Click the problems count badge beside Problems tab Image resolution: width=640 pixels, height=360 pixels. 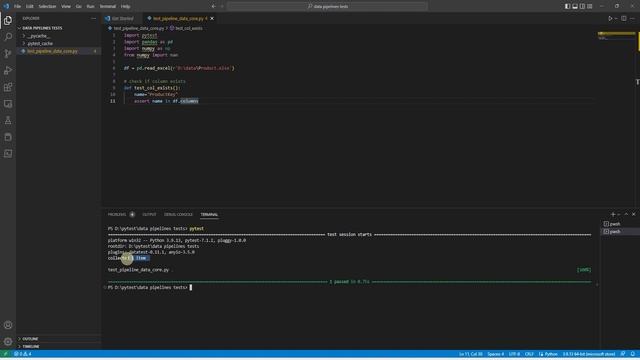[x=132, y=214]
